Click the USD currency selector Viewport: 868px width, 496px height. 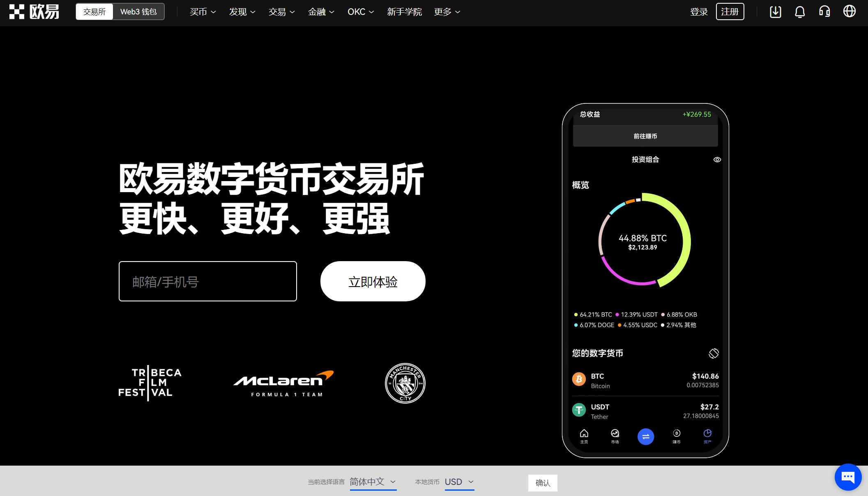pos(459,482)
